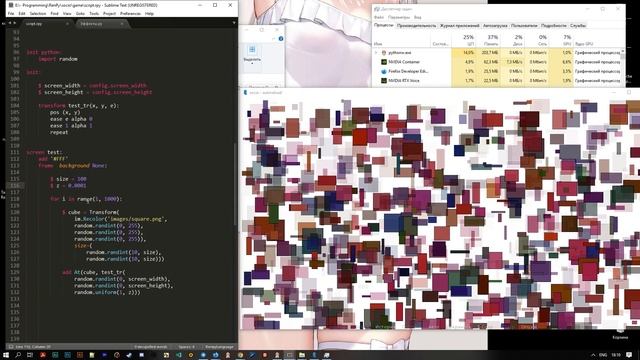Viewport: 640px width, 360px height.
Task: Open the Параметры menu in Task Manager
Action: coord(399,18)
